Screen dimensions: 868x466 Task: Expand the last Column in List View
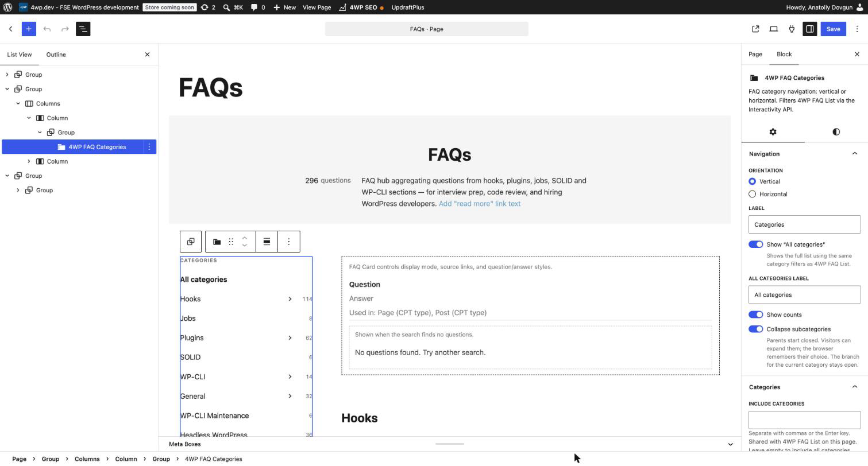[x=29, y=161]
